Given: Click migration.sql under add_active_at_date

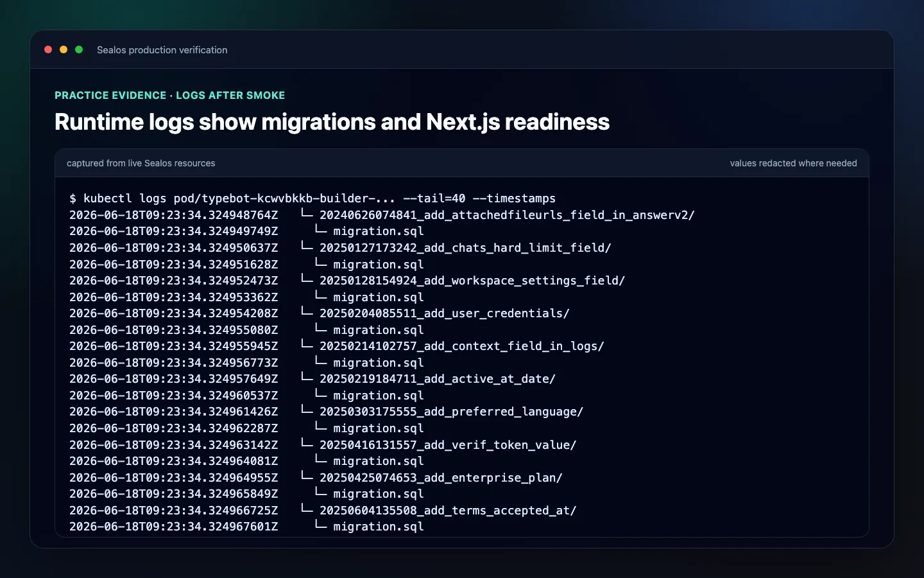Looking at the screenshot, I should point(379,396).
